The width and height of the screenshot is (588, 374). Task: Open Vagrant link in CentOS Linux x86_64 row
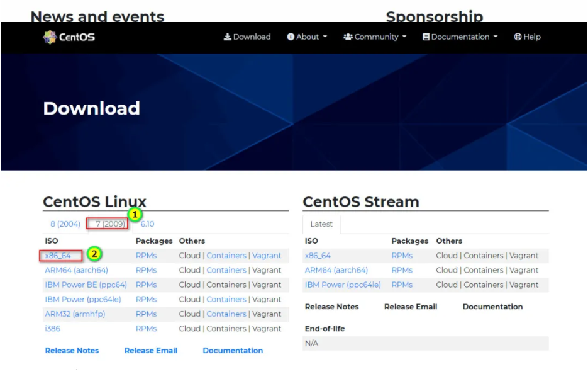click(267, 256)
